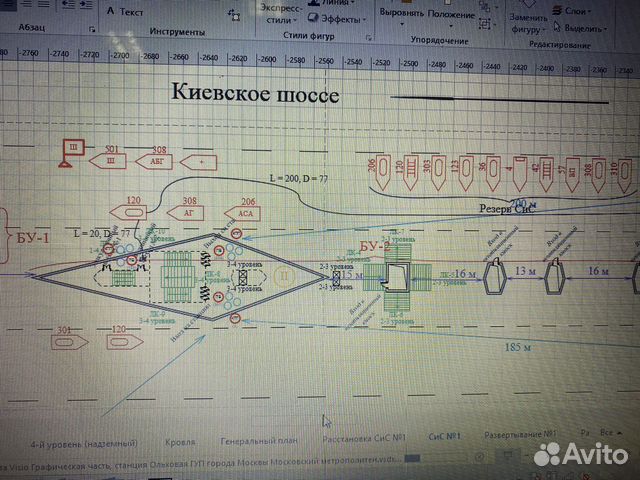Select the yellow circle П symbol
This screenshot has width=640, height=480.
point(284,276)
